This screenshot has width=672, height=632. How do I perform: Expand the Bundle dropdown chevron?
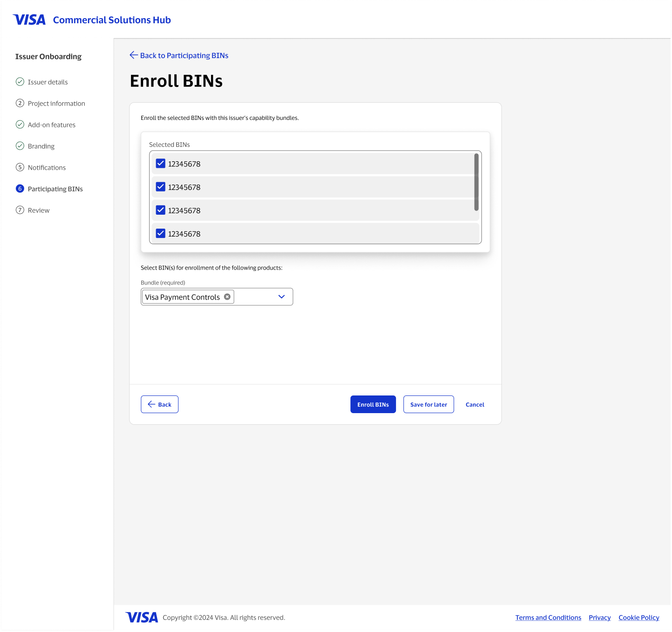point(282,297)
